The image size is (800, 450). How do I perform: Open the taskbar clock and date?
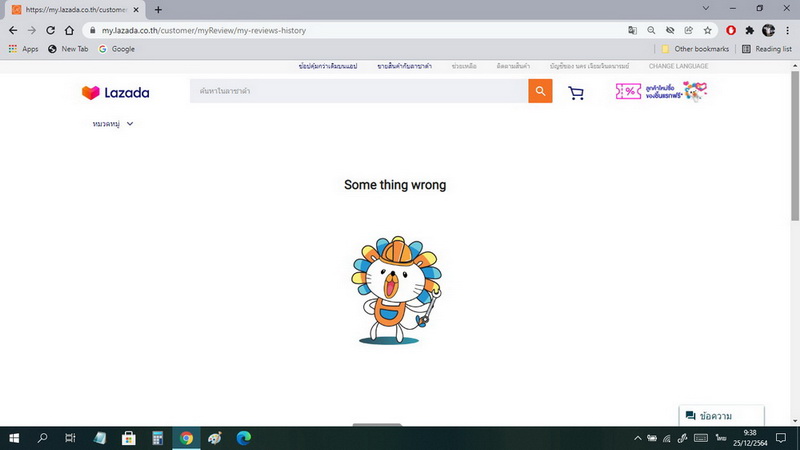tap(750, 438)
